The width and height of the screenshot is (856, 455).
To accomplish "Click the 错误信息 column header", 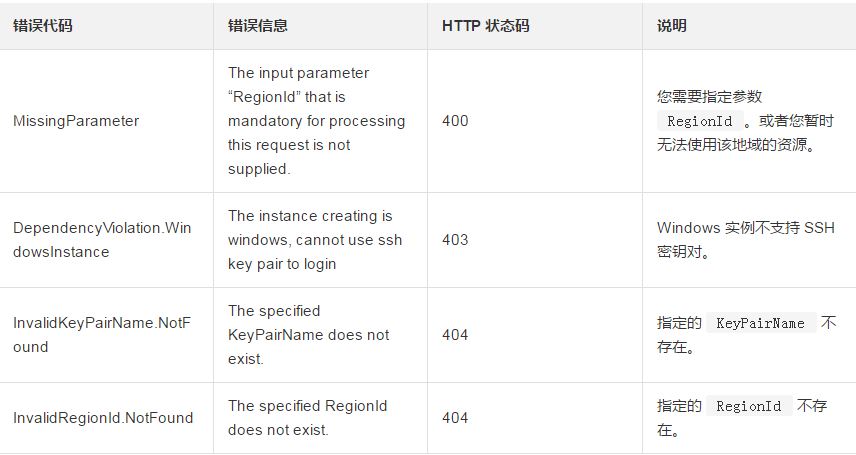I will pyautogui.click(x=258, y=26).
